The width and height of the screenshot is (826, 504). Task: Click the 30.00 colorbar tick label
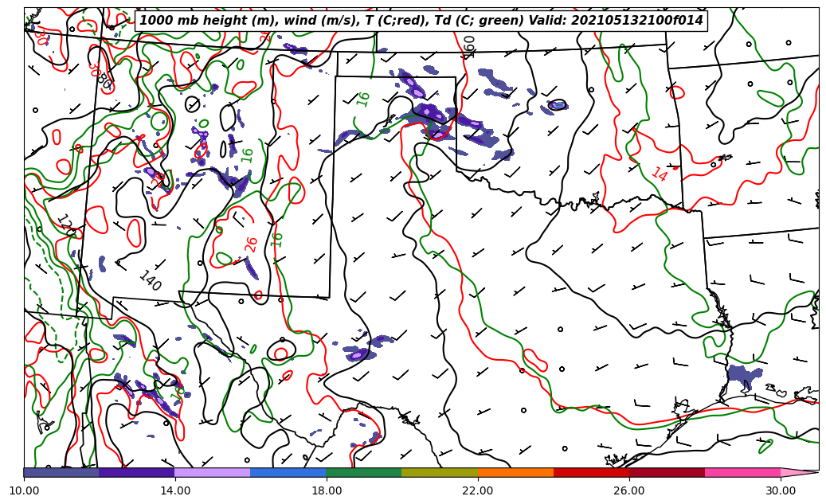pyautogui.click(x=781, y=490)
